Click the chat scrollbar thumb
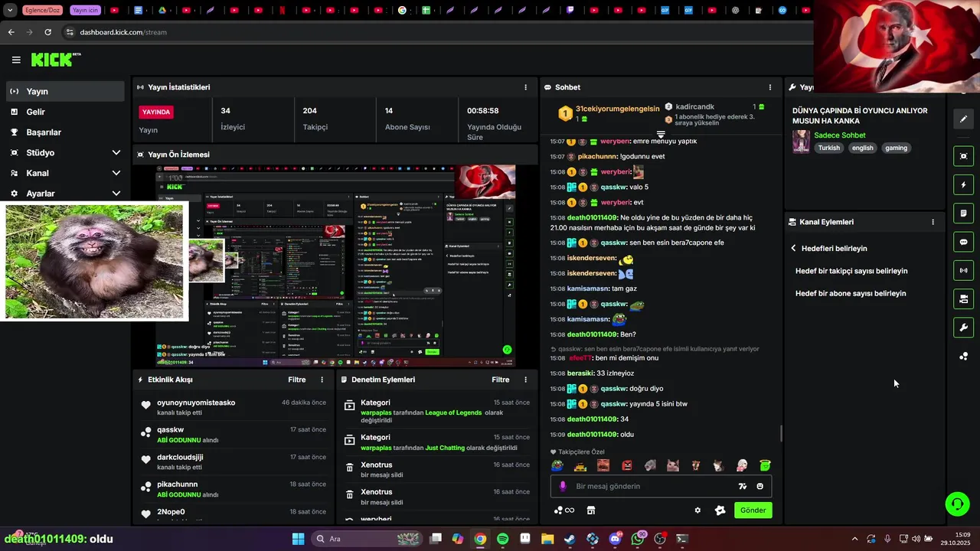This screenshot has width=980, height=551. pyautogui.click(x=781, y=433)
